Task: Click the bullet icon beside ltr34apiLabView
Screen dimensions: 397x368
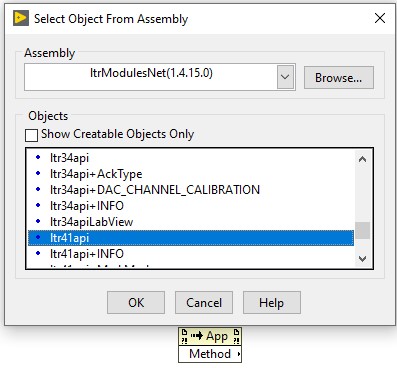Action: point(38,221)
